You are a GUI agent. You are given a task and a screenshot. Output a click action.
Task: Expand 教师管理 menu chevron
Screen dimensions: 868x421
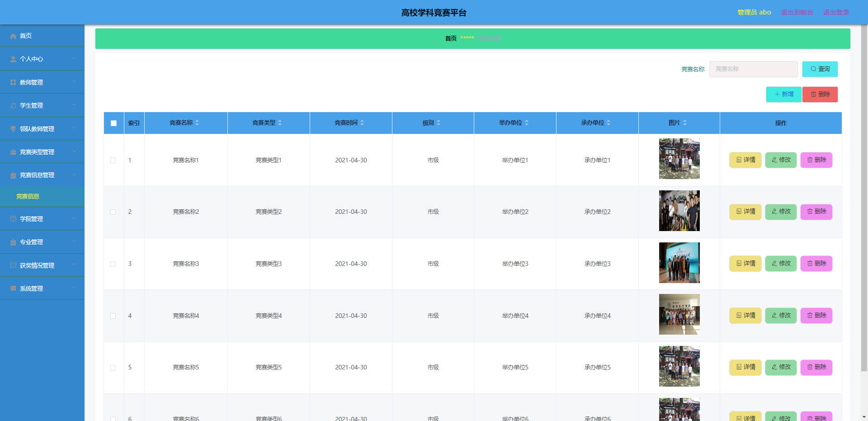coord(74,82)
